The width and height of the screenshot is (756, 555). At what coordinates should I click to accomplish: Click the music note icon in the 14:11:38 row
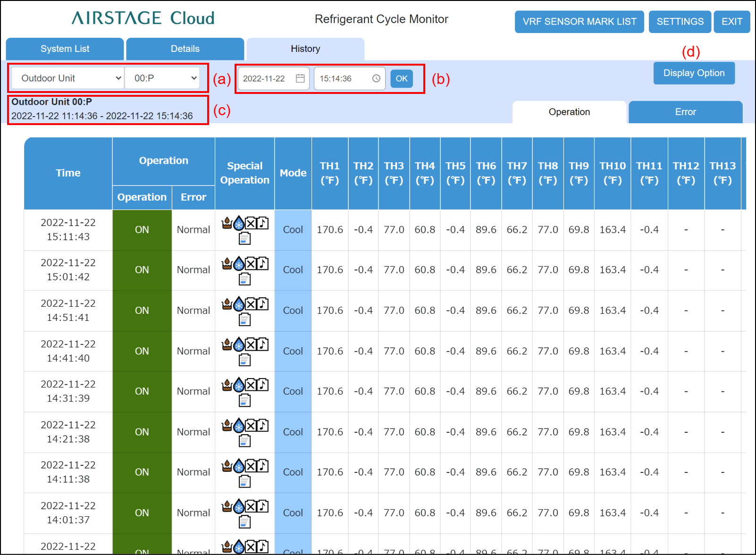[263, 466]
